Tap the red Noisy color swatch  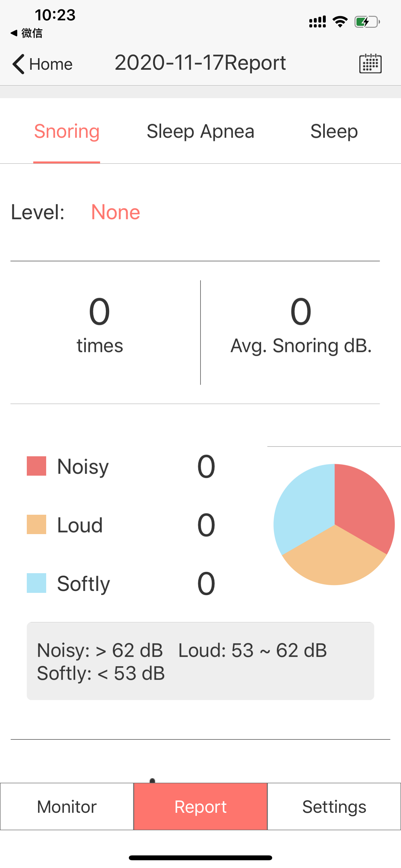pyautogui.click(x=36, y=466)
